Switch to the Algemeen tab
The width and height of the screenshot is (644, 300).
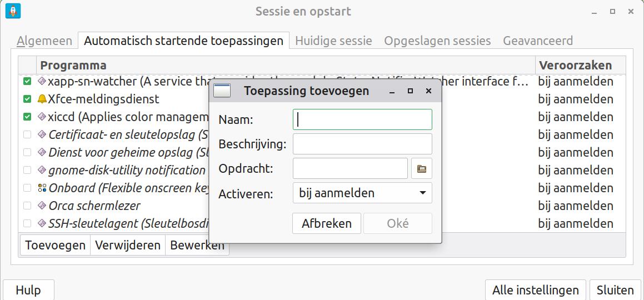click(x=44, y=41)
